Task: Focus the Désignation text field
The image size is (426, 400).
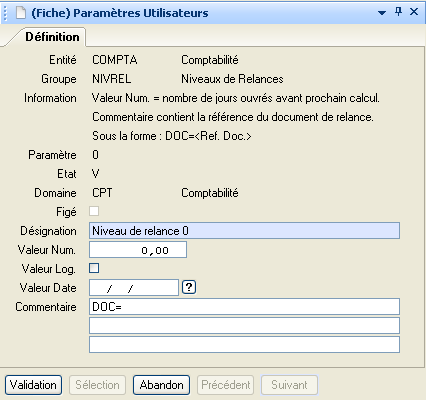Action: (x=244, y=231)
